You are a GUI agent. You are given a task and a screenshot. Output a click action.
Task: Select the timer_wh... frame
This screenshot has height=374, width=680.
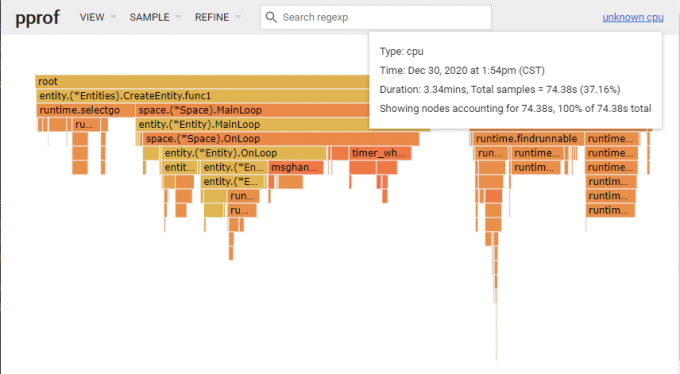380,153
